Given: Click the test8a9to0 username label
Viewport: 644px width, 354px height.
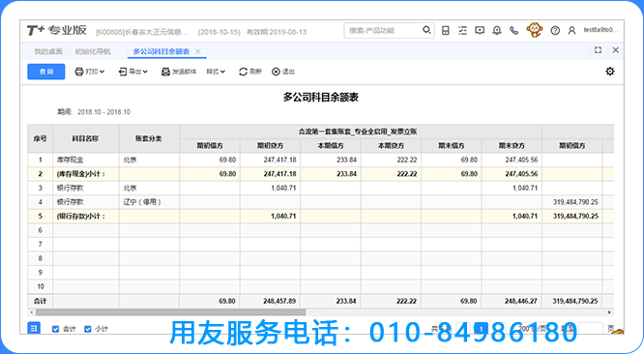Looking at the screenshot, I should click(x=600, y=30).
